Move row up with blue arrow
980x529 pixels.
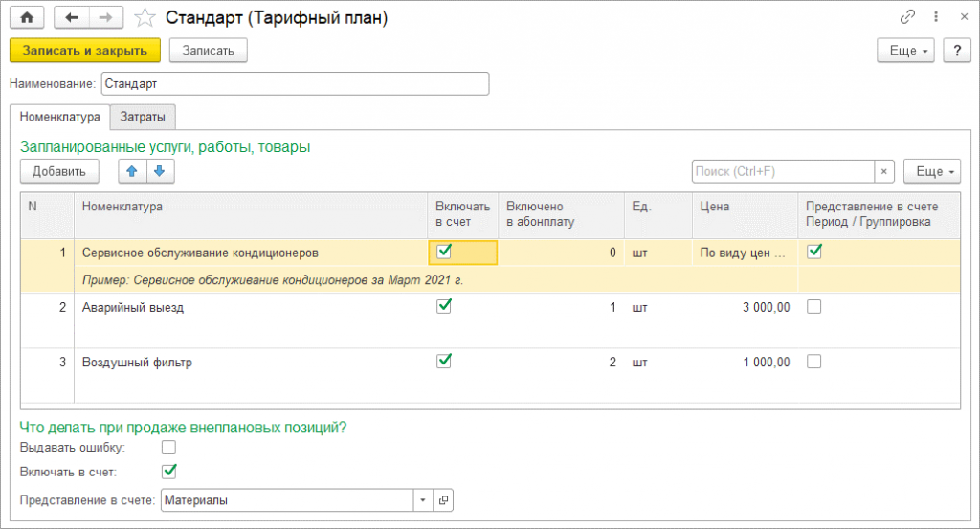click(x=132, y=171)
